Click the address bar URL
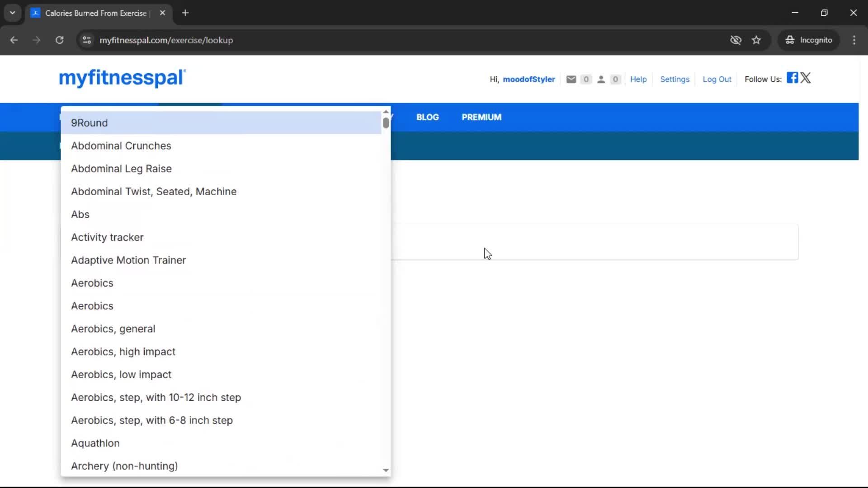 pos(166,40)
